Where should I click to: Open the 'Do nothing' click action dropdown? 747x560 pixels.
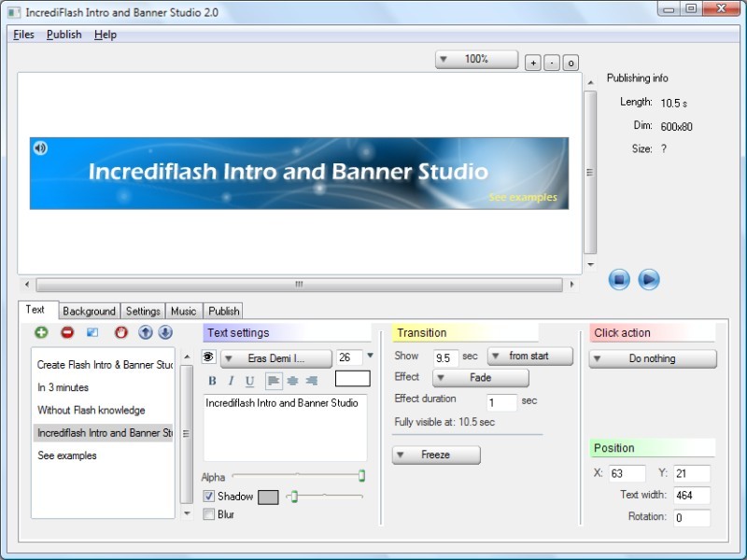(x=653, y=358)
